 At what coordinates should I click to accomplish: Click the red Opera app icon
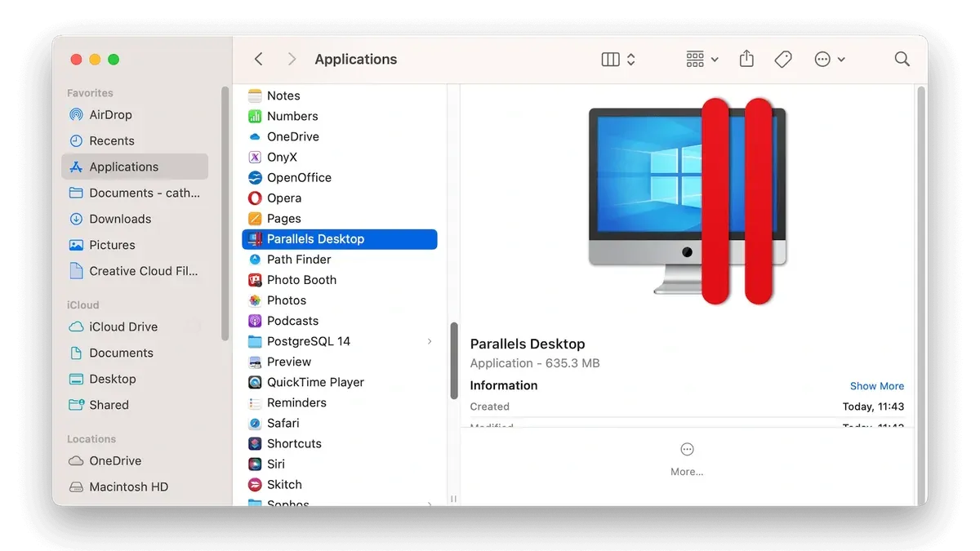pyautogui.click(x=255, y=198)
